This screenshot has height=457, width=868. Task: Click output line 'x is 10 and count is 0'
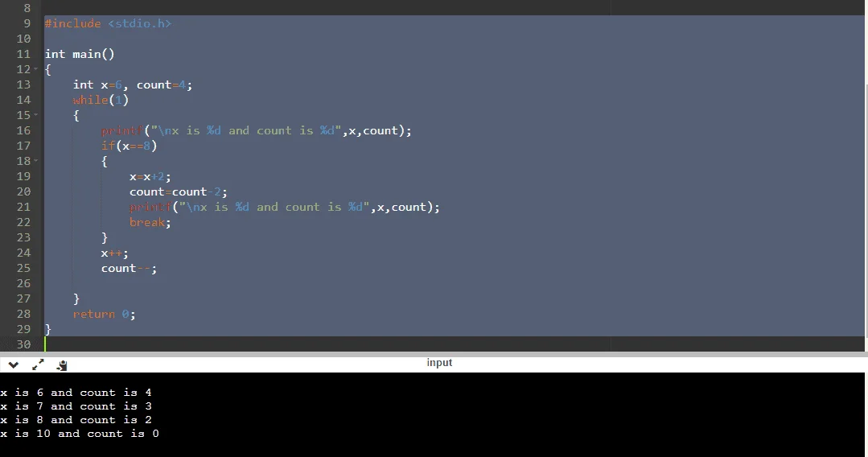click(x=80, y=434)
